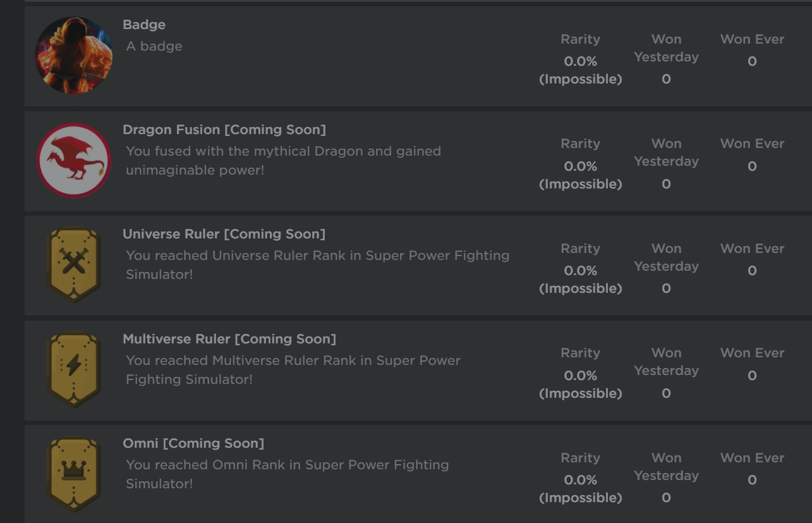
Task: Open Multiverse Ruler [Coming Soon] badge
Action: point(229,339)
